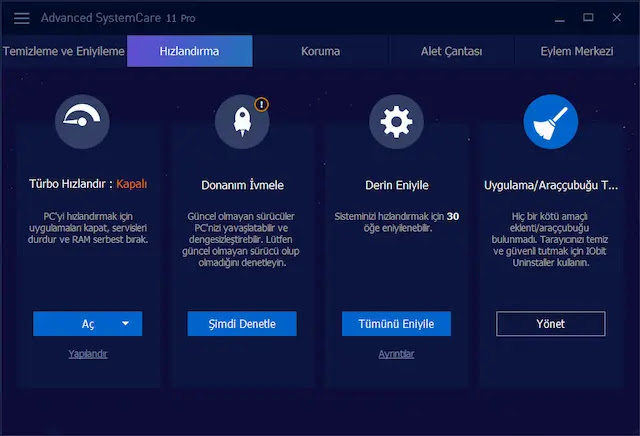Select the Hızlandırma tab

190,51
